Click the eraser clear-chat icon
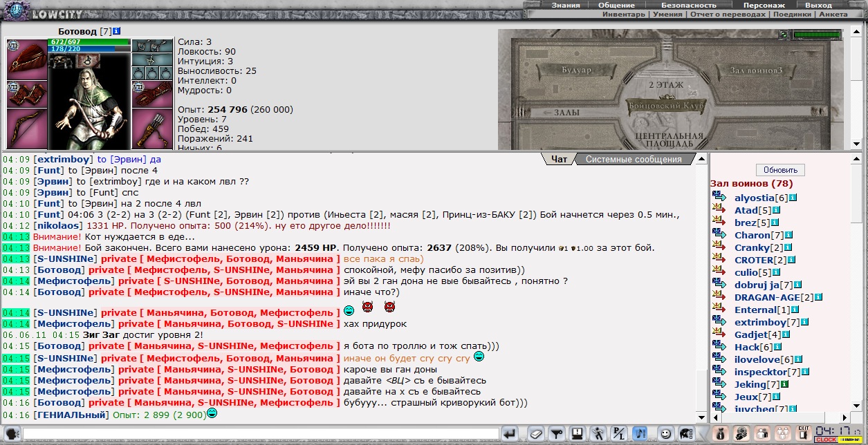This screenshot has height=445, width=868. 537,434
